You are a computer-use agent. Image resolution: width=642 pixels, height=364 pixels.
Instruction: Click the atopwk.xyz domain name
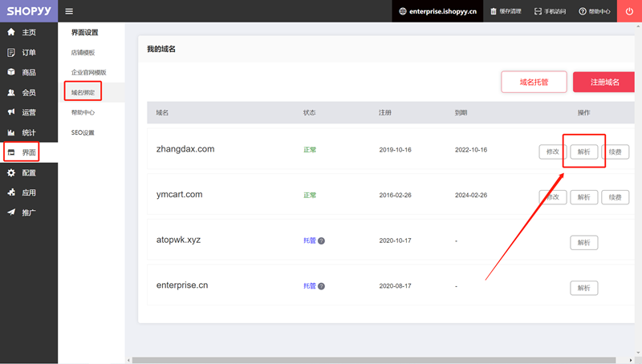tap(178, 240)
